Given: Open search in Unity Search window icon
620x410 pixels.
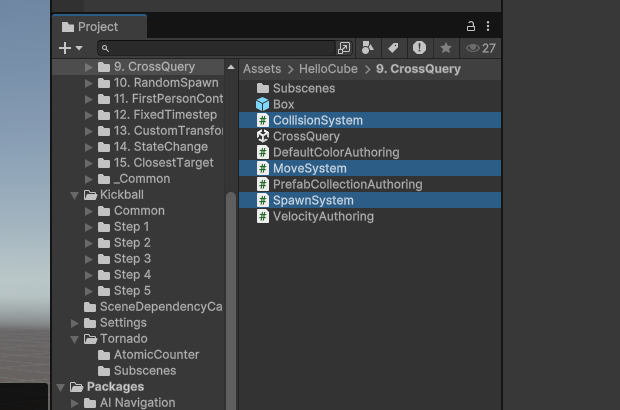Looking at the screenshot, I should coord(344,48).
